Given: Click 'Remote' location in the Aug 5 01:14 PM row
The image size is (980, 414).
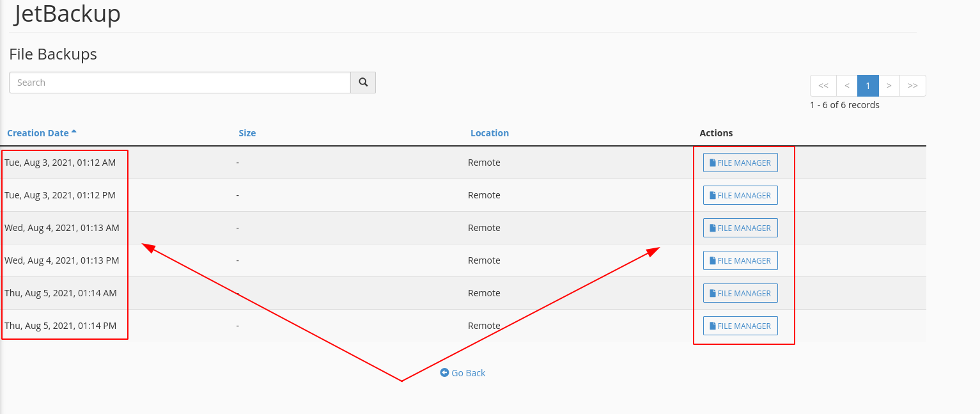Looking at the screenshot, I should coord(484,326).
